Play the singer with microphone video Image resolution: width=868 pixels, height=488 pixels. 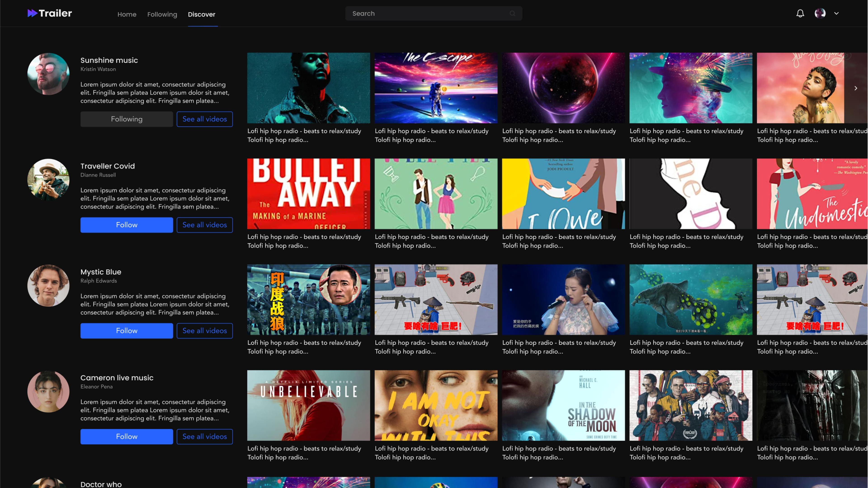563,300
